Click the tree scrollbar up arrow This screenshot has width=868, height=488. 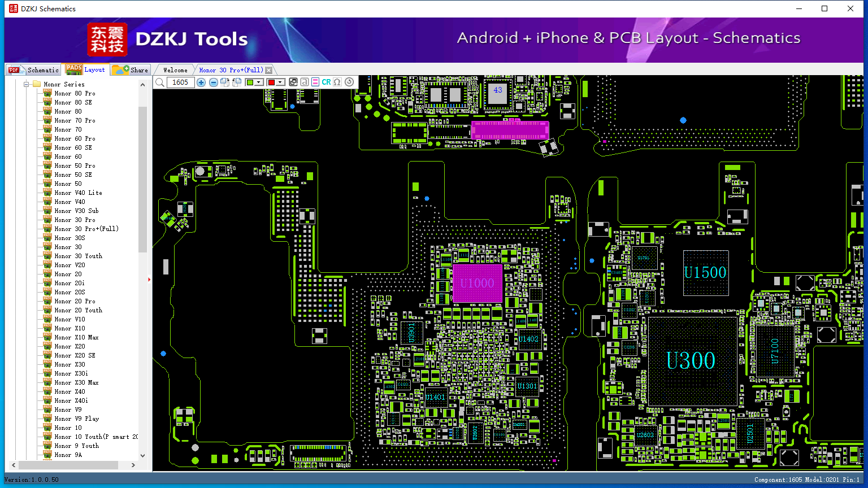point(142,85)
